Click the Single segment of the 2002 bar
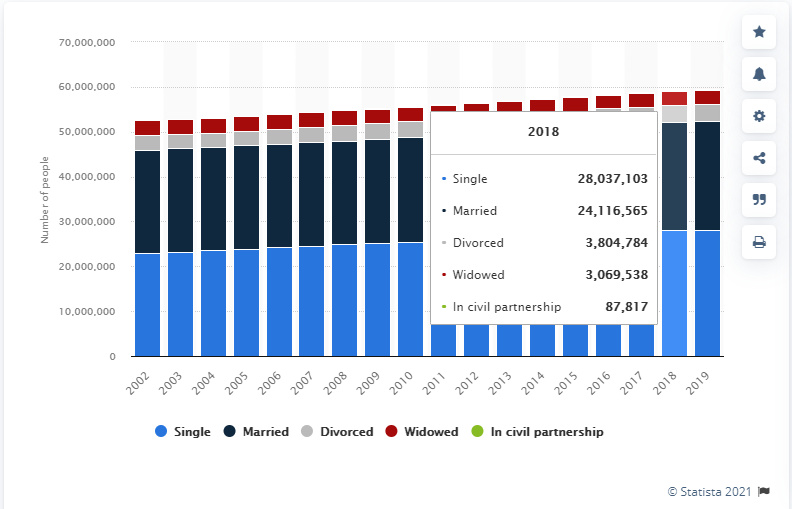Screen dimensions: 792x509 coord(147,304)
